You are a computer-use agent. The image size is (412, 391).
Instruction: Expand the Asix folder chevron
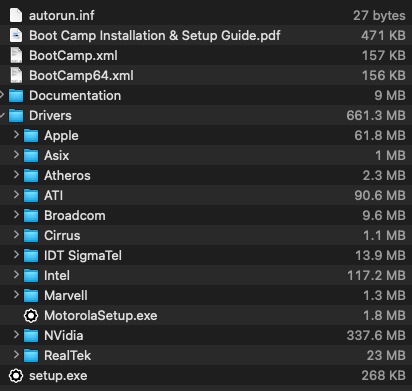(x=16, y=155)
